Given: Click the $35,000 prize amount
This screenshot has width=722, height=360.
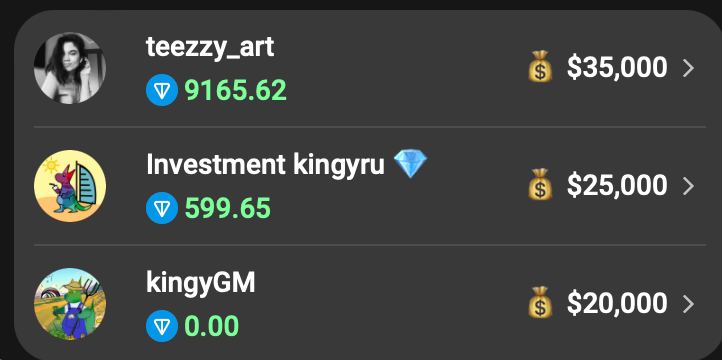Looking at the screenshot, I should (617, 68).
